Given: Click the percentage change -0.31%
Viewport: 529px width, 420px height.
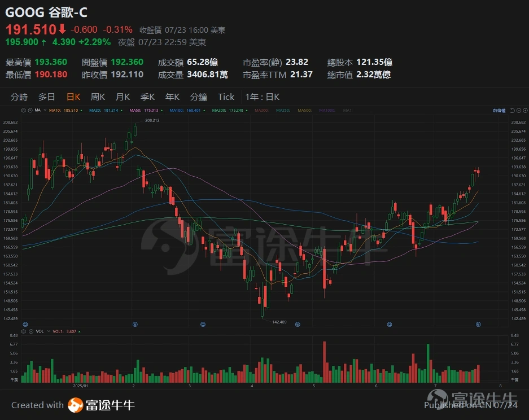Looking at the screenshot, I should click(x=117, y=30).
